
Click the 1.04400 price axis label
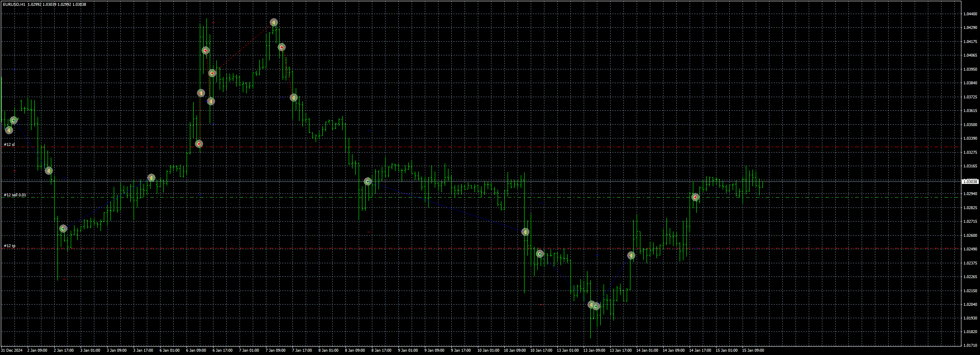(970, 14)
